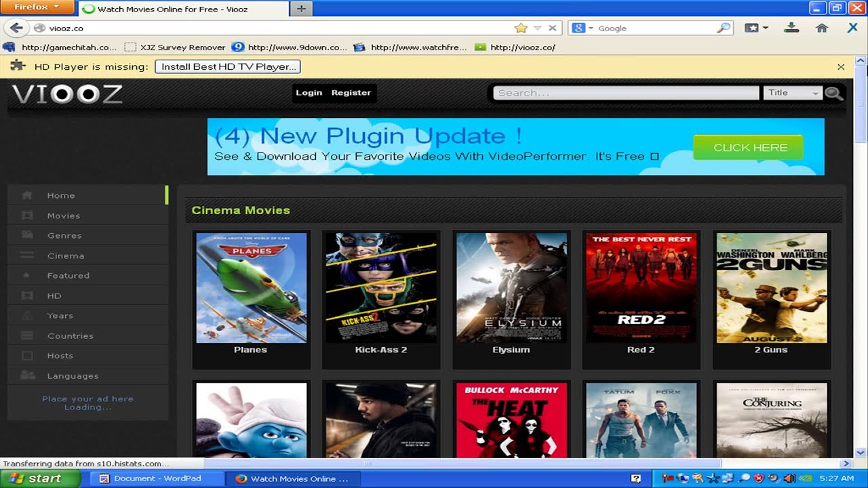The width and height of the screenshot is (868, 488).
Task: Click Install Best HD TV Player button
Action: pyautogui.click(x=228, y=66)
